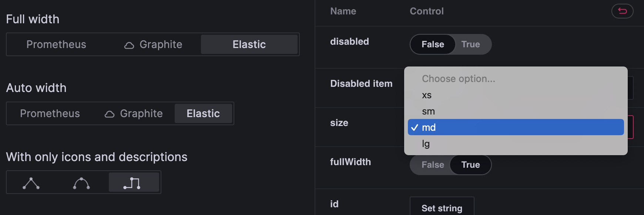Choose sm from the size dropdown
The height and width of the screenshot is (215, 644).
tap(429, 111)
